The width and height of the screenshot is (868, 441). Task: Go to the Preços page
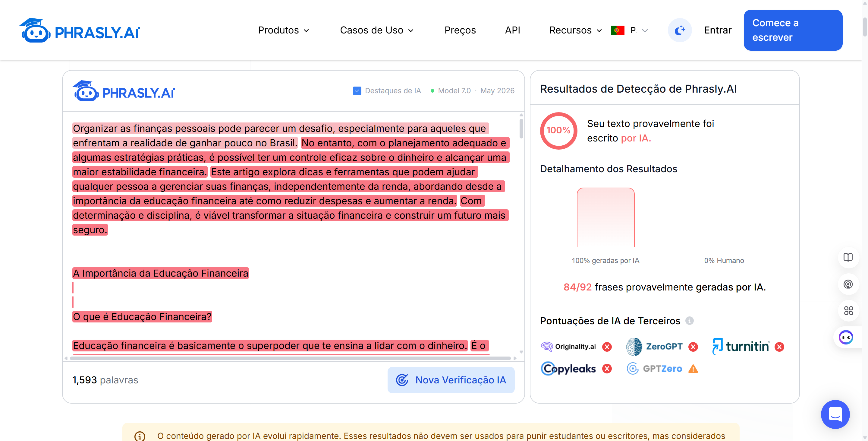pos(460,30)
